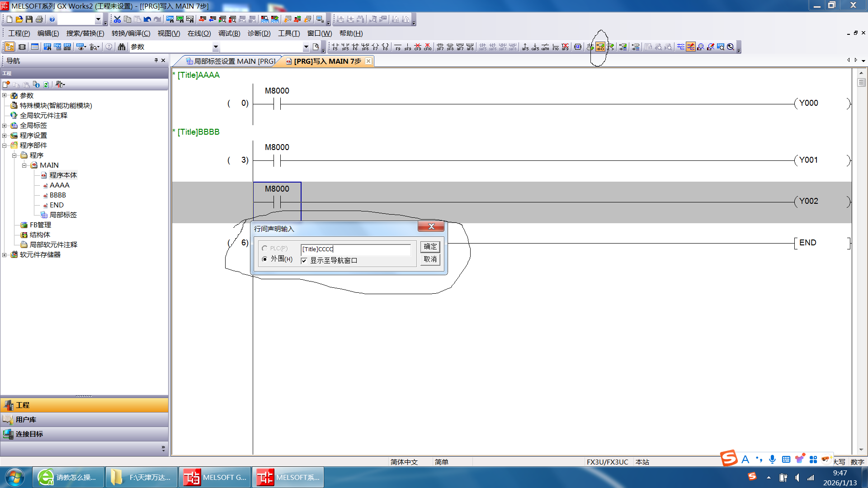This screenshot has width=868, height=488.
Task: Click the 取消 button in dialog
Action: pos(430,259)
